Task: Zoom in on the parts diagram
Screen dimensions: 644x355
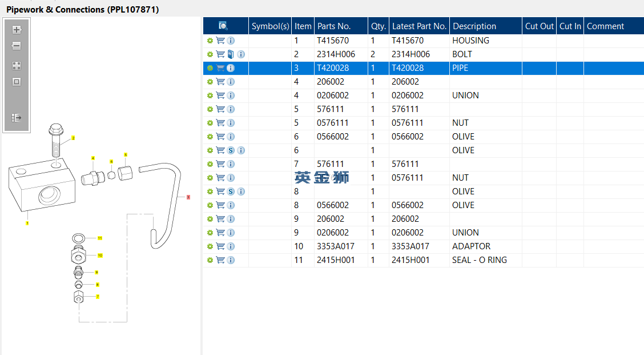Action: (x=17, y=30)
